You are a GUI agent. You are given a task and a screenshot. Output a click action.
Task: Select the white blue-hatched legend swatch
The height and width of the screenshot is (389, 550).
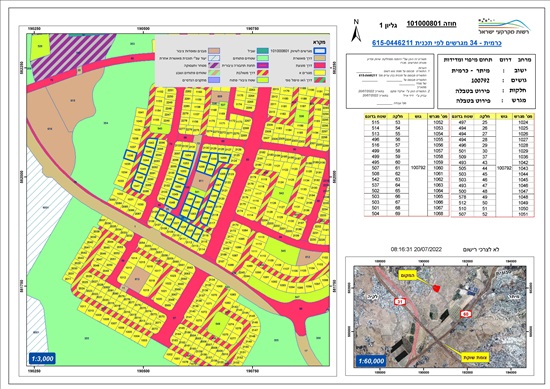click(214, 58)
